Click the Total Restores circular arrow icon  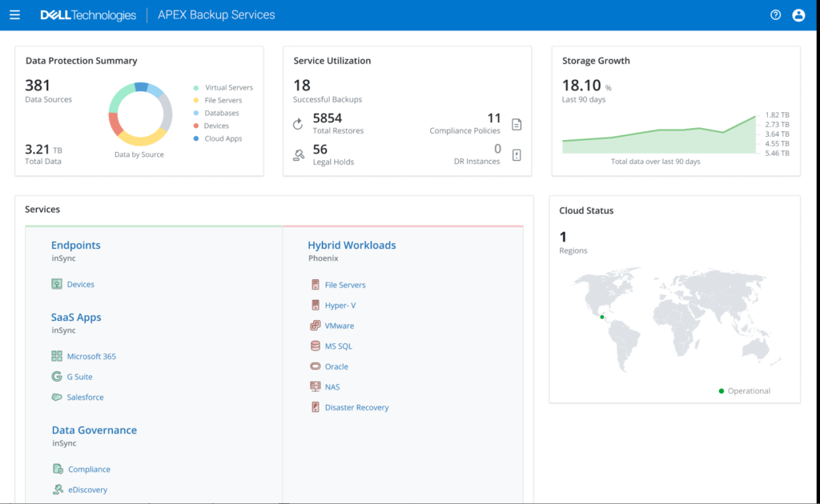(x=298, y=124)
